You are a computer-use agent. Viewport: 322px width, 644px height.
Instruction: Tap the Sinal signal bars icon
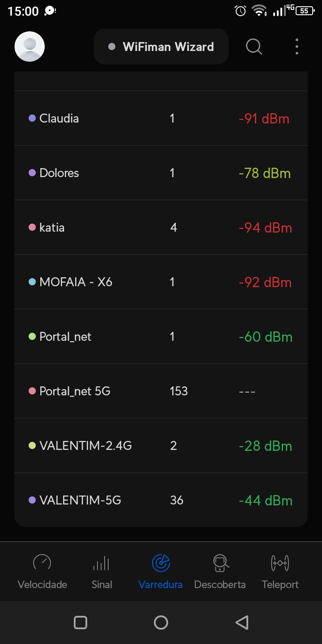tap(102, 563)
